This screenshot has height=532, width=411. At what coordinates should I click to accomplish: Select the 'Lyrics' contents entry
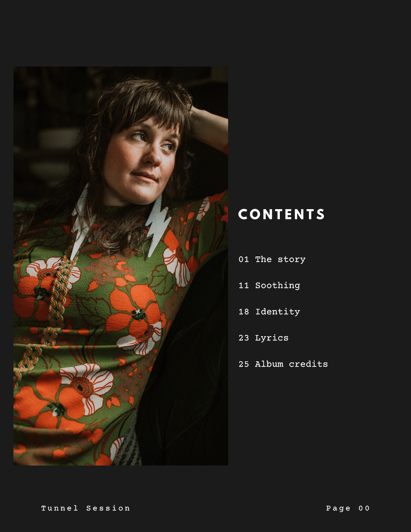pos(272,338)
